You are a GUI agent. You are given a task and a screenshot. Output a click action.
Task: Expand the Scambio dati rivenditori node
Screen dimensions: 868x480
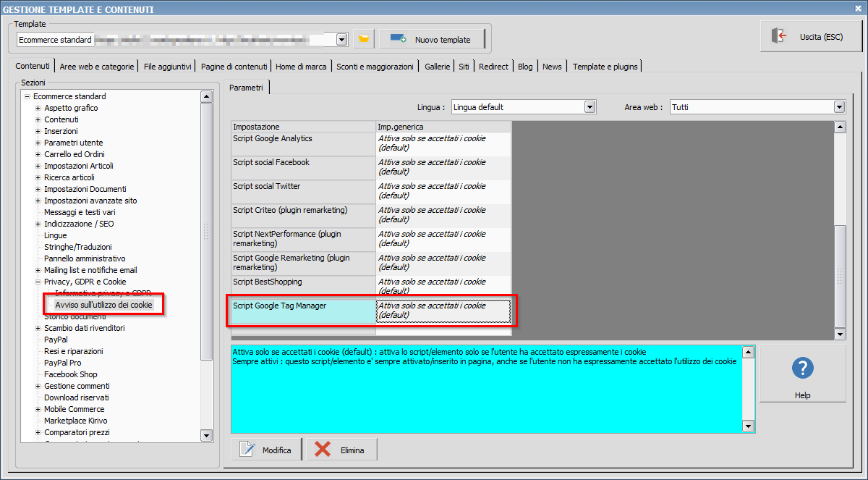(38, 328)
